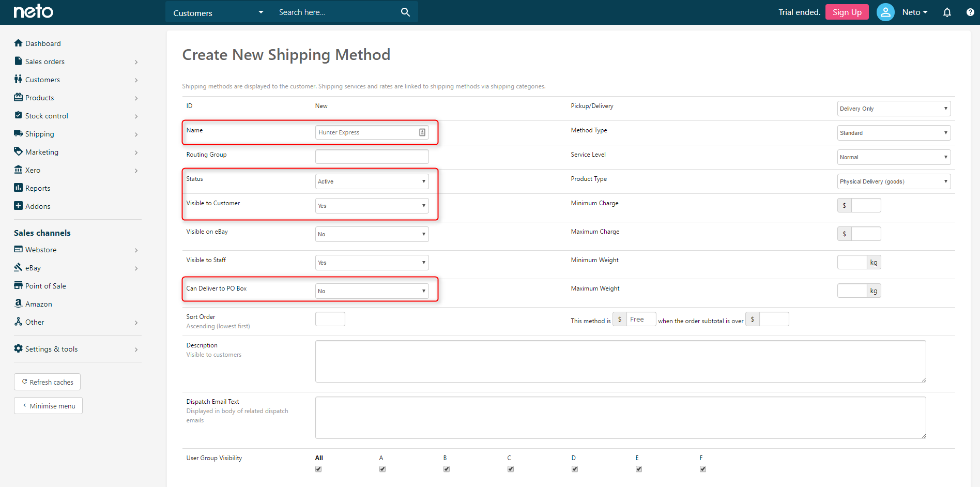Click the Addons plus icon

(19, 206)
